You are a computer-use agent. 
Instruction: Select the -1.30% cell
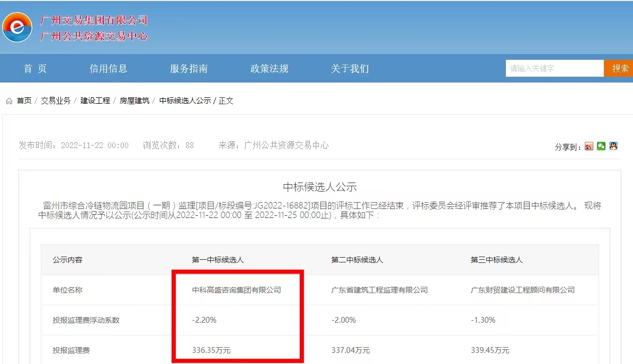[x=483, y=320]
